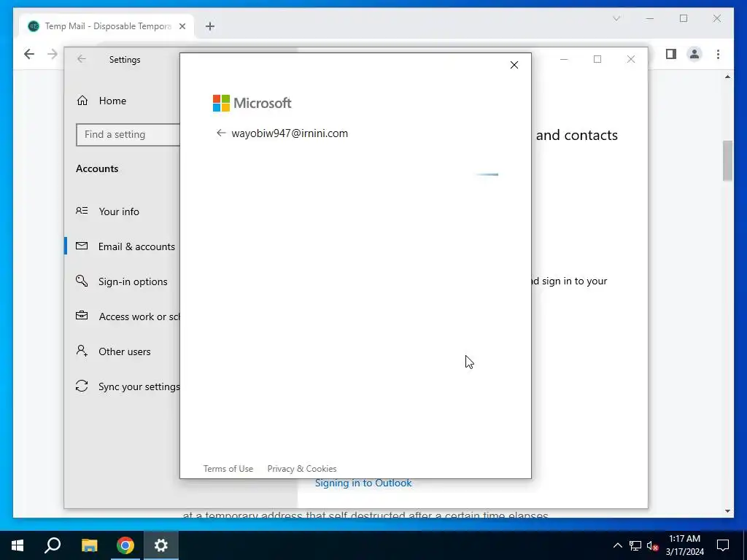
Task: Click the page scrollbar down arrow
Action: 727,511
